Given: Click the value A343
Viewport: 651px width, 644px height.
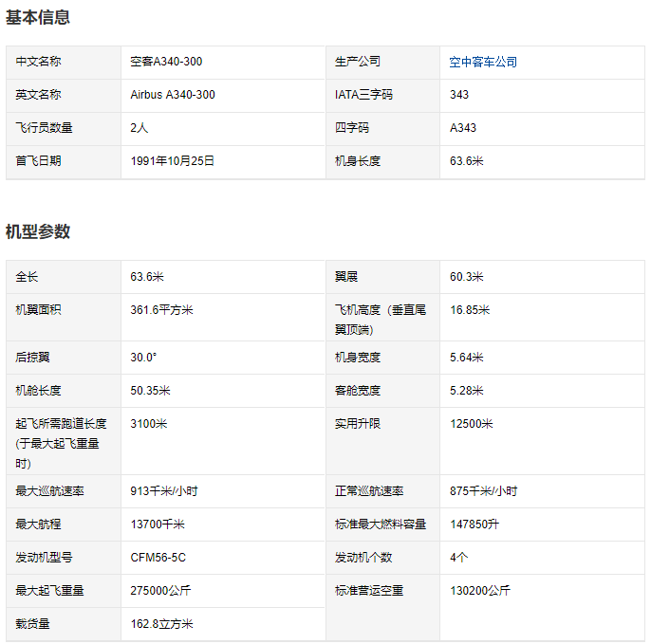Looking at the screenshot, I should click(463, 128).
